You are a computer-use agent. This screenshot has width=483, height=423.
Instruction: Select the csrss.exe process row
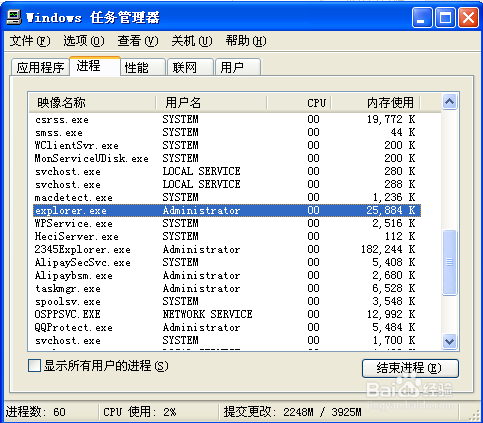227,119
